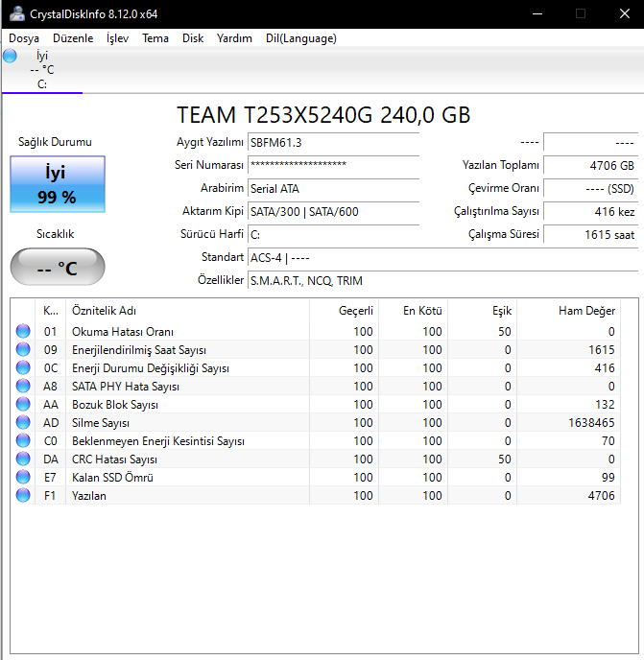Viewport: 644px width, 660px height.
Task: Click the Geçerli column header
Action: coord(345,311)
